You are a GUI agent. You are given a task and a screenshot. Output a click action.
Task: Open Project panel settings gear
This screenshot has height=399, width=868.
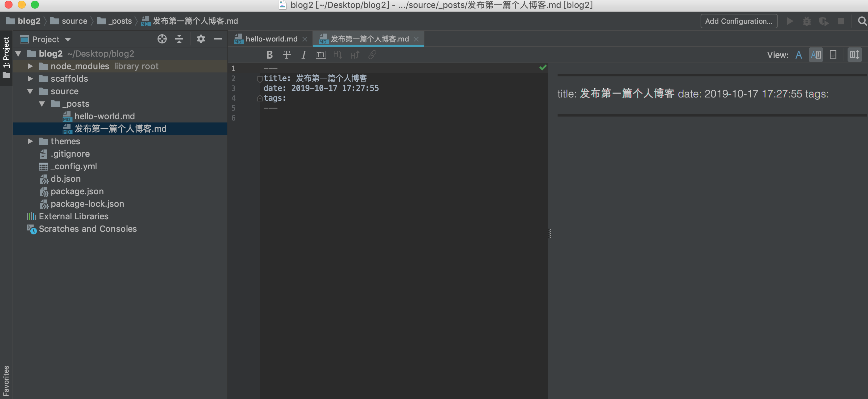coord(201,39)
